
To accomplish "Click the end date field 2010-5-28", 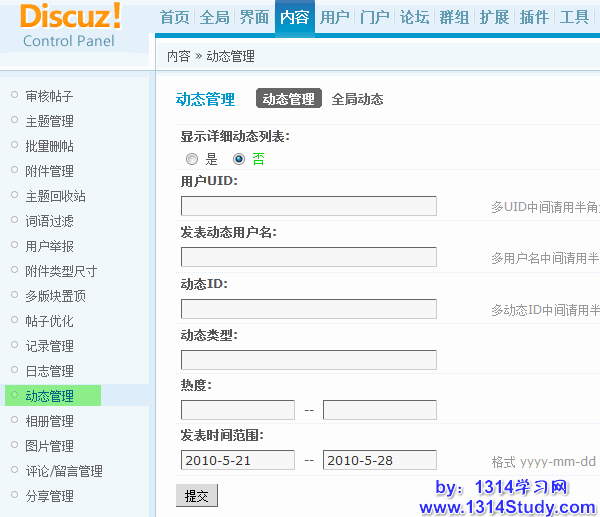I will 379,460.
